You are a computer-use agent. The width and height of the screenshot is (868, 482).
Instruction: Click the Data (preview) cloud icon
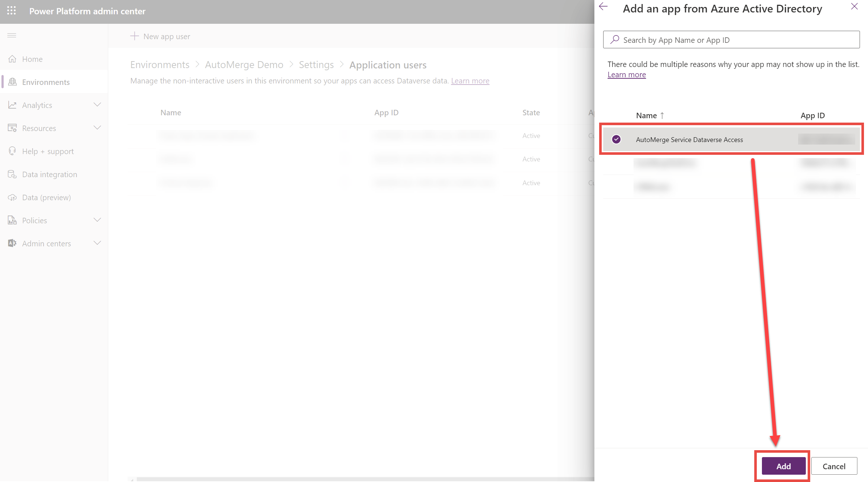click(12, 197)
